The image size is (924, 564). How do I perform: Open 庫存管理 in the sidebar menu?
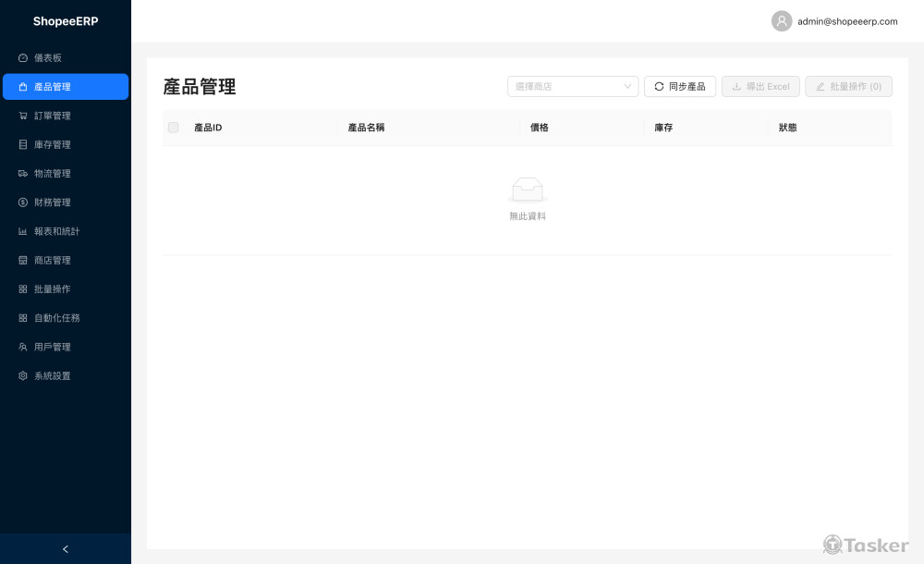[x=53, y=144]
